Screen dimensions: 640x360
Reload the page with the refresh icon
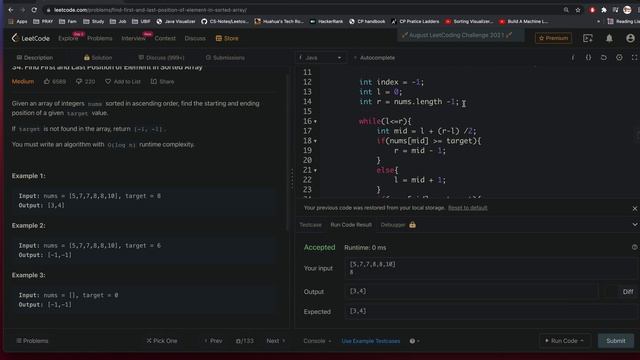pos(34,10)
